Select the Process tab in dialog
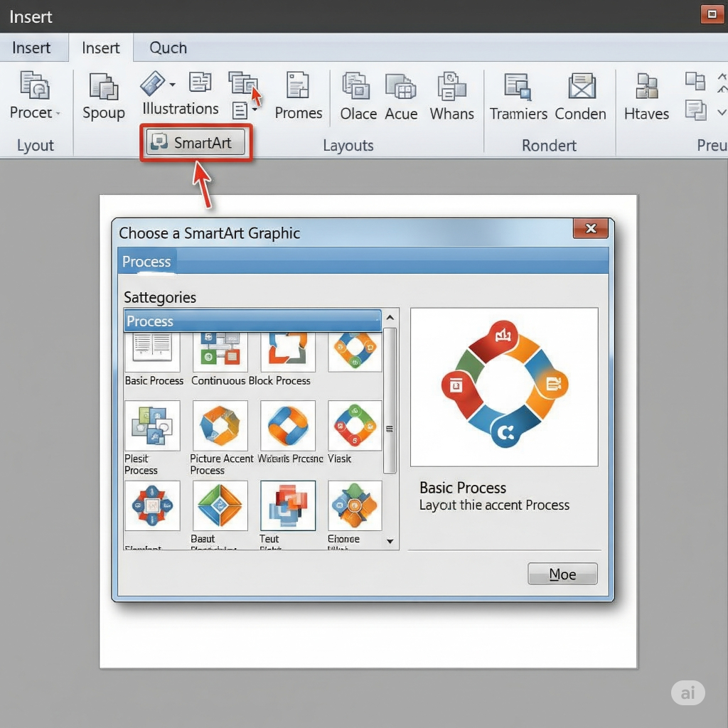The width and height of the screenshot is (728, 728). point(146,262)
